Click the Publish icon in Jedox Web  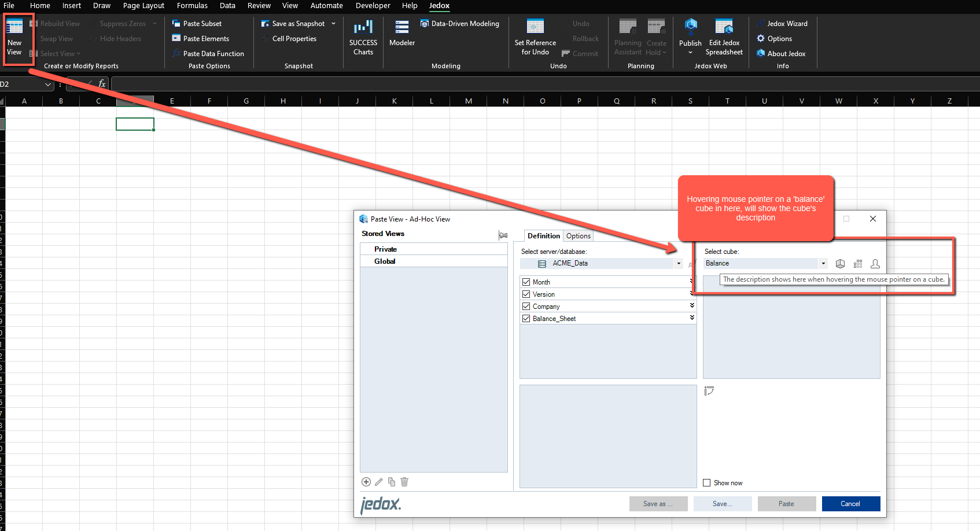pos(690,27)
